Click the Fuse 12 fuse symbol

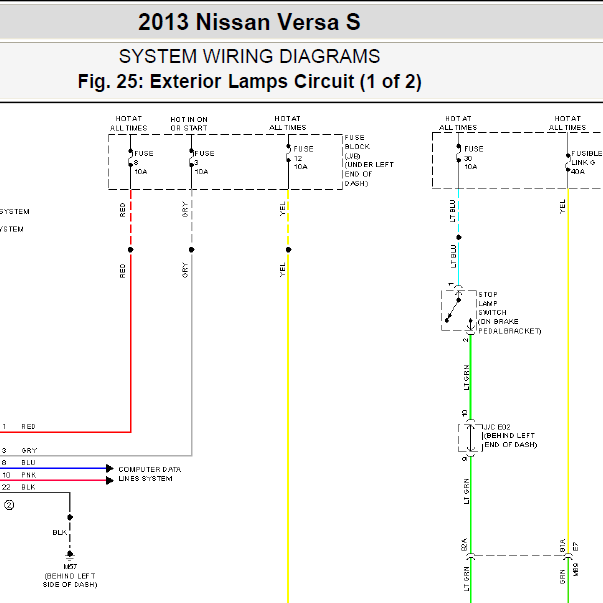pyautogui.click(x=288, y=153)
